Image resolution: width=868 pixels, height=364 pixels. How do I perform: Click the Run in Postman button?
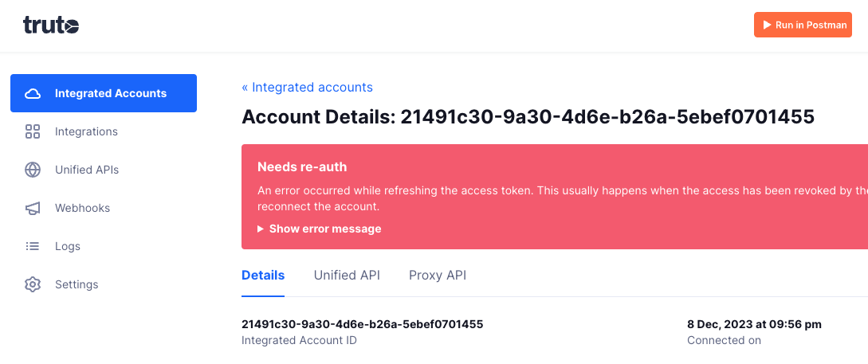pyautogui.click(x=803, y=25)
